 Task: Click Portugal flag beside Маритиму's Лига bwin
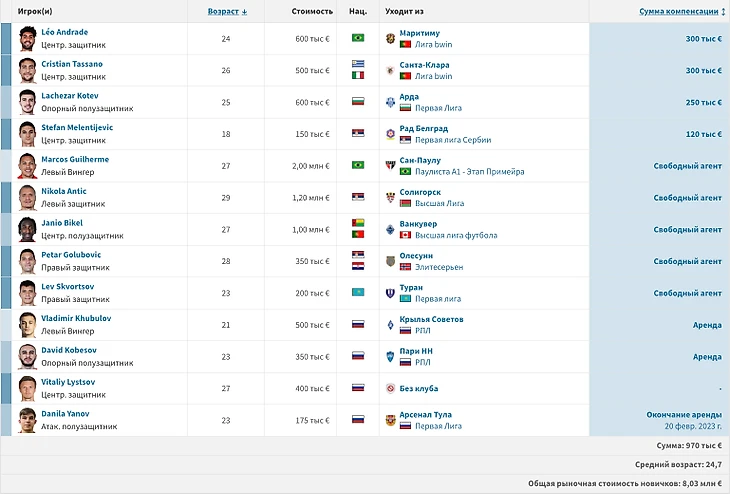(x=406, y=44)
